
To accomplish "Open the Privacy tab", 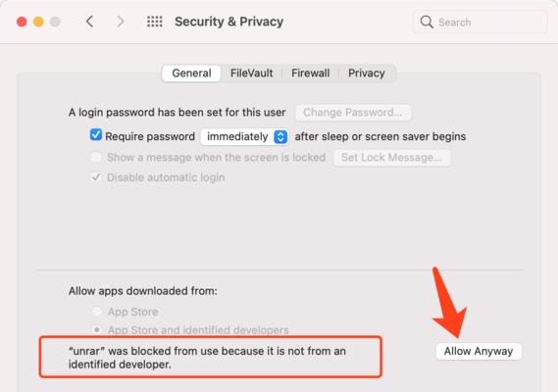I will point(366,73).
